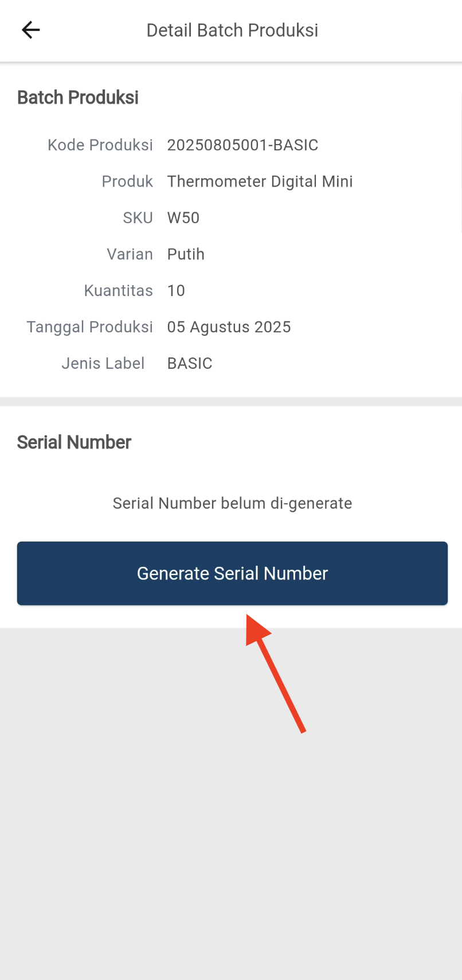Screen dimensions: 462x980
Task: Select the Thermometer Digital Mini product name
Action: (260, 181)
